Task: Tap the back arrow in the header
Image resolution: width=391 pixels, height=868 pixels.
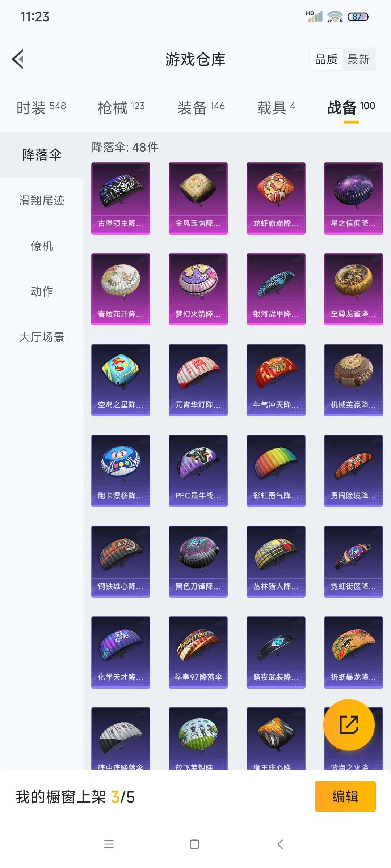Action: tap(18, 59)
